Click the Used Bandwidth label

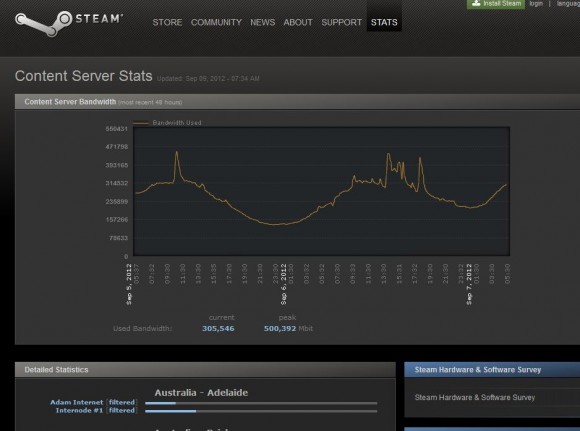click(142, 329)
